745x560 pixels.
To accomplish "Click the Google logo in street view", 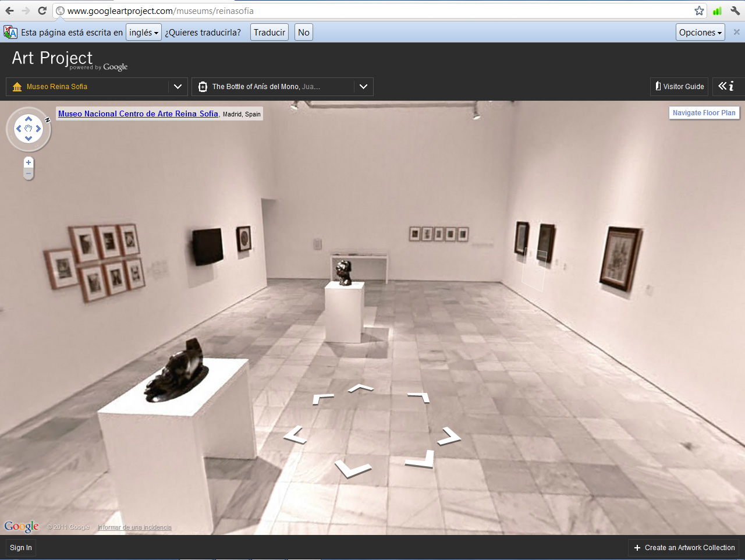I will (x=22, y=526).
